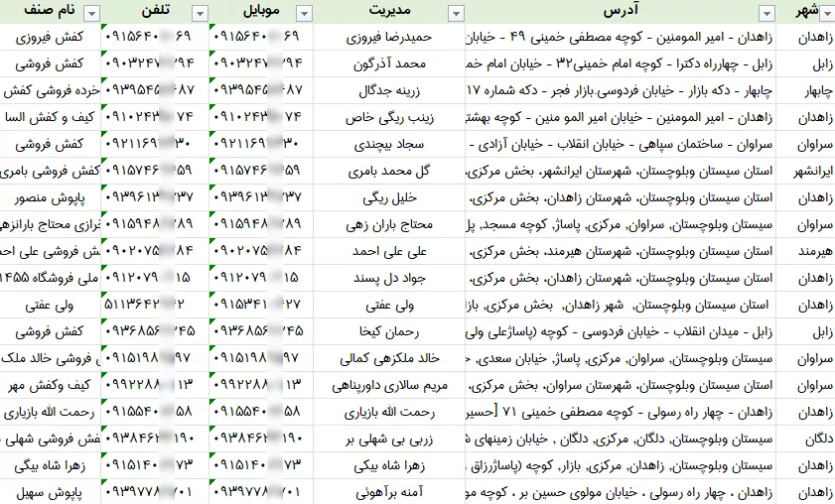Select cell سجاد بیچندی
The image size is (835, 504).
[x=389, y=144]
